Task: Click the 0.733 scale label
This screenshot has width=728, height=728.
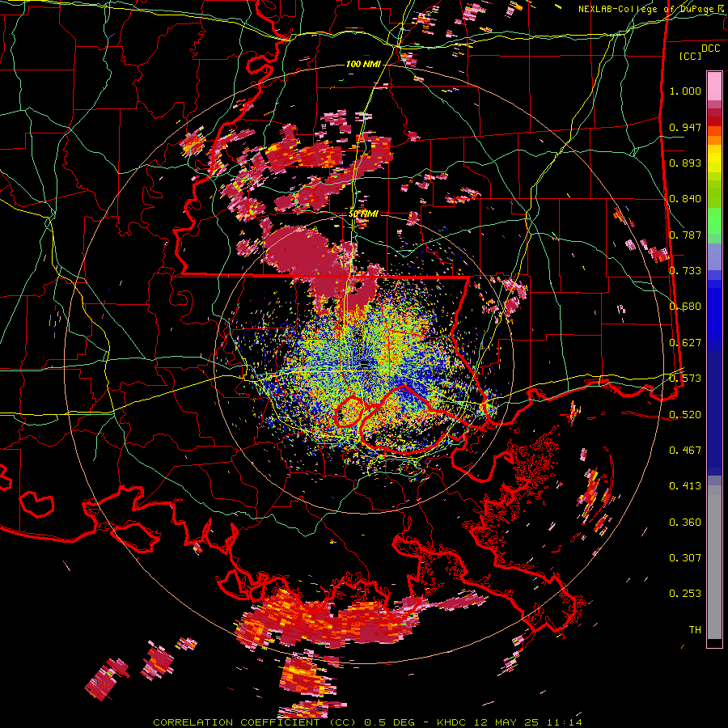Action: [685, 271]
